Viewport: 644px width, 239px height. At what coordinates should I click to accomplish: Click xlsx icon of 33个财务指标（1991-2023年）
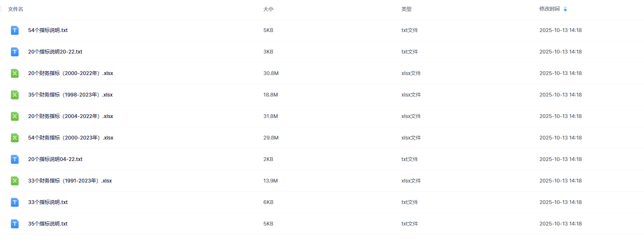coord(15,181)
